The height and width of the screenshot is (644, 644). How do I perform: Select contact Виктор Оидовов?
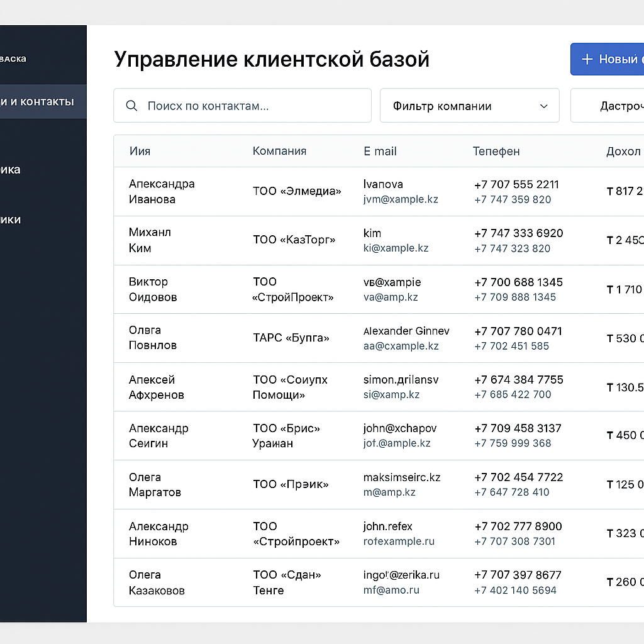pos(153,289)
